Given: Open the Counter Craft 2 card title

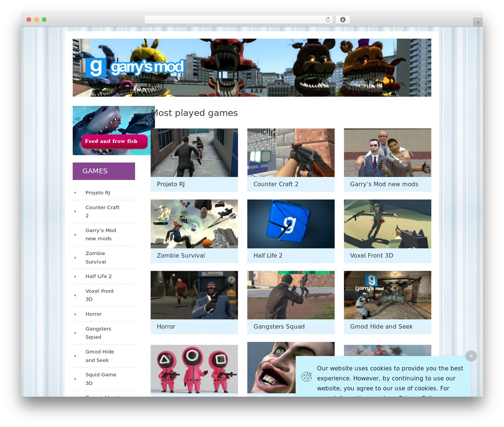Looking at the screenshot, I should [276, 184].
